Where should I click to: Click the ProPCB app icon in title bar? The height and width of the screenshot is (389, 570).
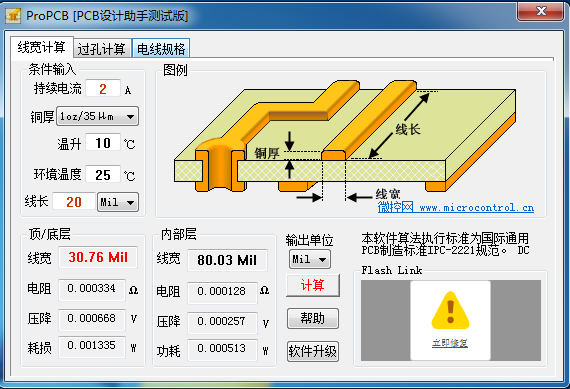[x=13, y=15]
